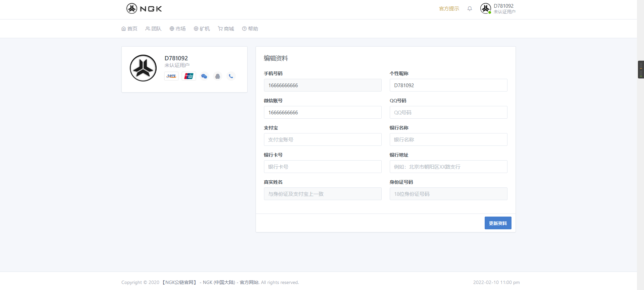The width and height of the screenshot is (644, 290).
Task: Click the Alipay icon on profile card
Action: [171, 76]
